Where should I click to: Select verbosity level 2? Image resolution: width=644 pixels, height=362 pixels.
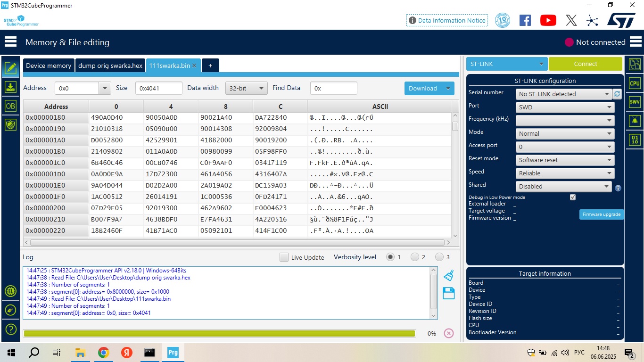pyautogui.click(x=414, y=257)
